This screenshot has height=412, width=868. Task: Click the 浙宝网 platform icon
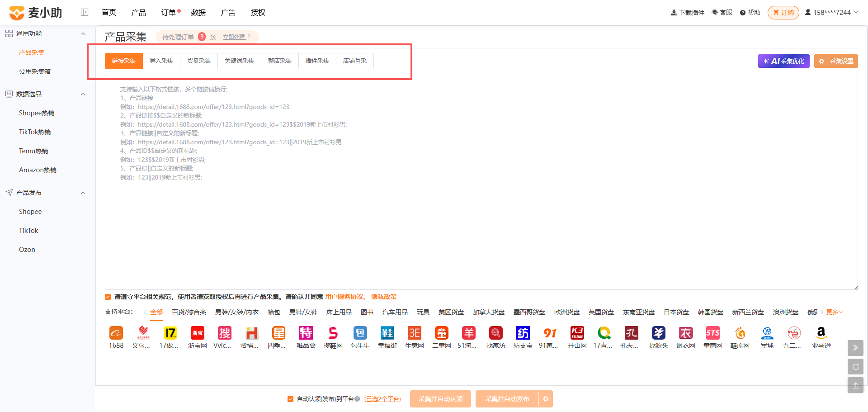[x=198, y=333]
